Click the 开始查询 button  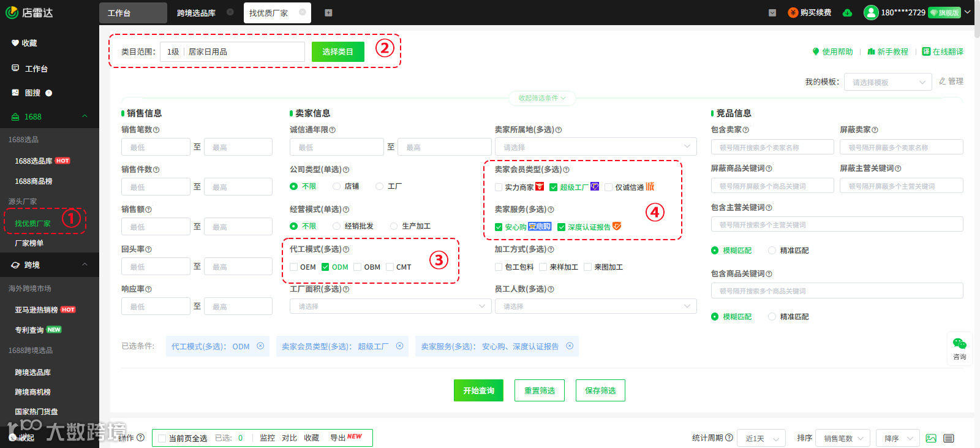point(478,390)
